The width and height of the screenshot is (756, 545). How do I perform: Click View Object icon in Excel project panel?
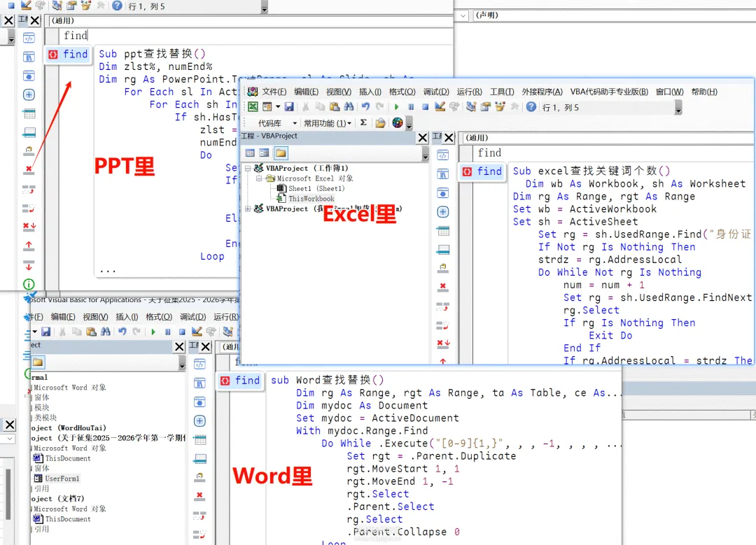[x=264, y=153]
